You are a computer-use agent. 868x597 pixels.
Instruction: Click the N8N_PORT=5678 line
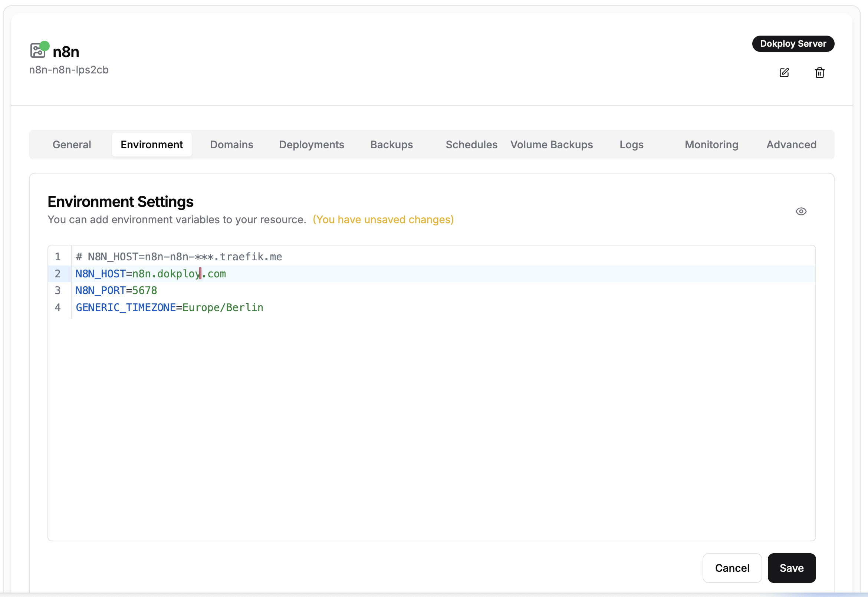pos(116,291)
